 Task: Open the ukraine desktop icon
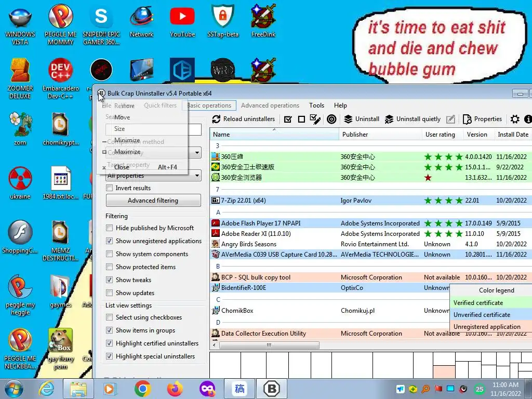pyautogui.click(x=20, y=183)
